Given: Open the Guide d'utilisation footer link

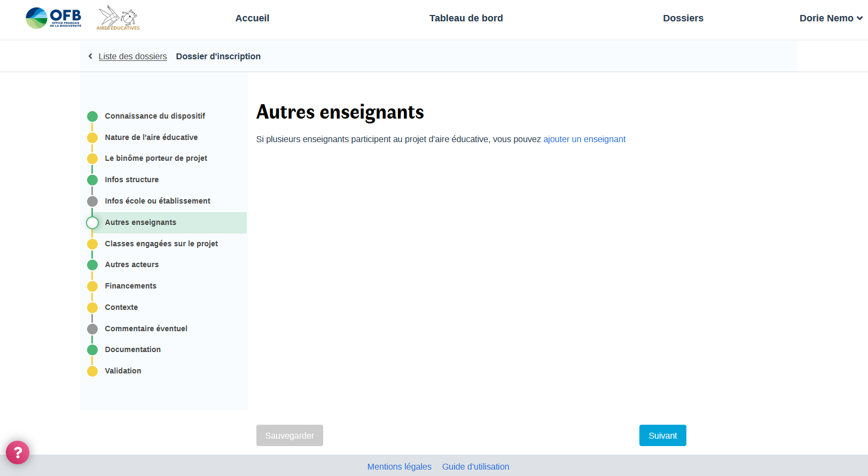Looking at the screenshot, I should (x=475, y=466).
